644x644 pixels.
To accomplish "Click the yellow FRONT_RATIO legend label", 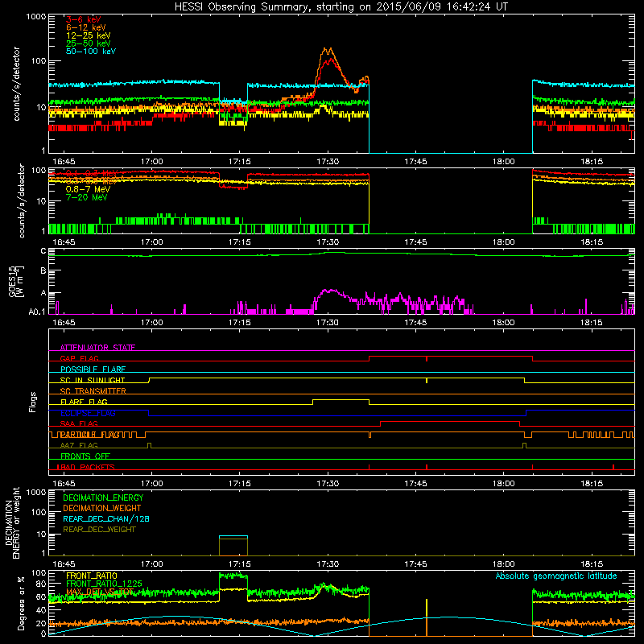I will (x=92, y=576).
